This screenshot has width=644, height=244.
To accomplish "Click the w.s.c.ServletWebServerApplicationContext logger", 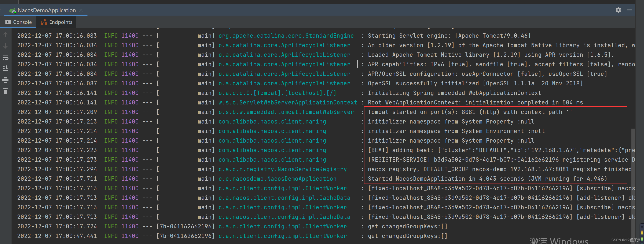I will click(288, 102).
